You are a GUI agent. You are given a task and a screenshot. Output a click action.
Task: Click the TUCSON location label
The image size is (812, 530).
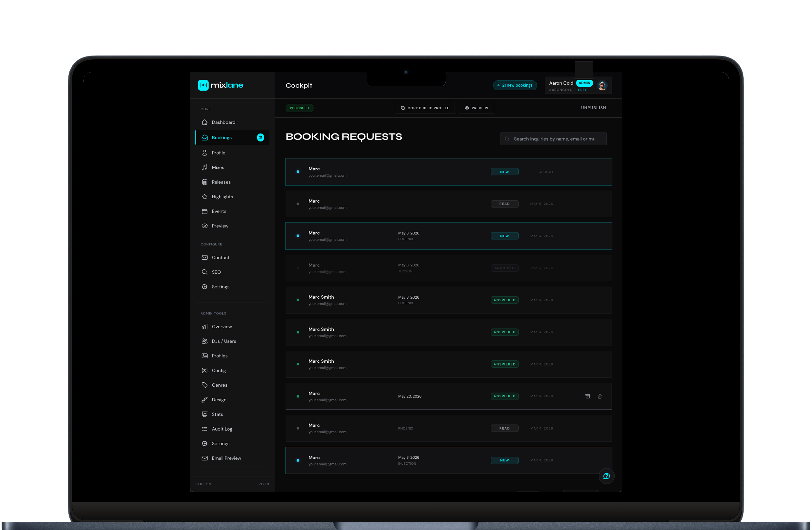click(405, 272)
